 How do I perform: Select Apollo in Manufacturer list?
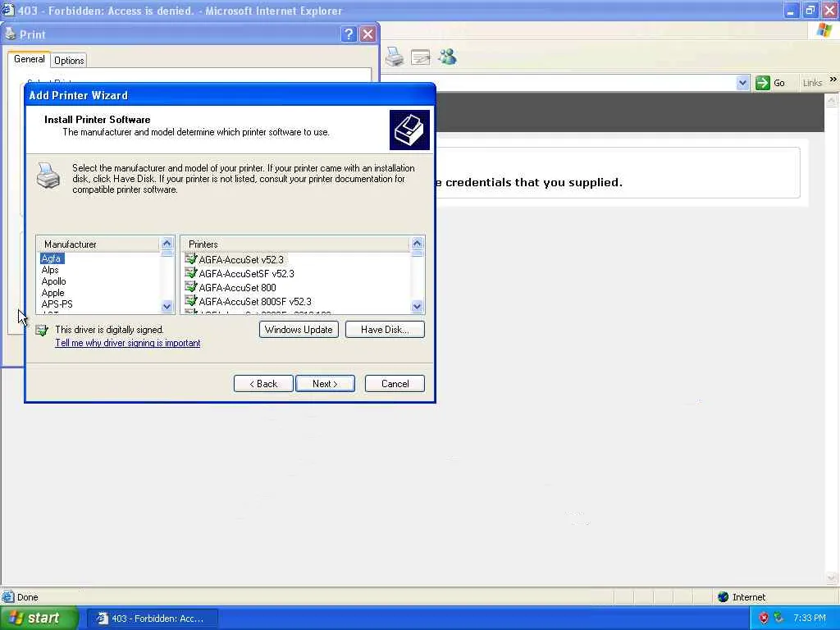point(53,281)
